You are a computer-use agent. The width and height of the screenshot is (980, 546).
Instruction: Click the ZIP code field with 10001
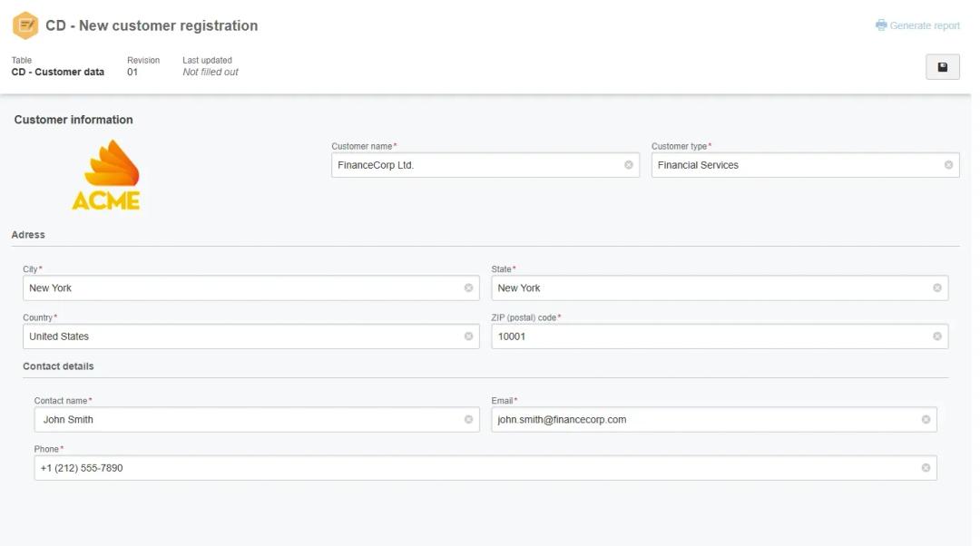pos(708,336)
